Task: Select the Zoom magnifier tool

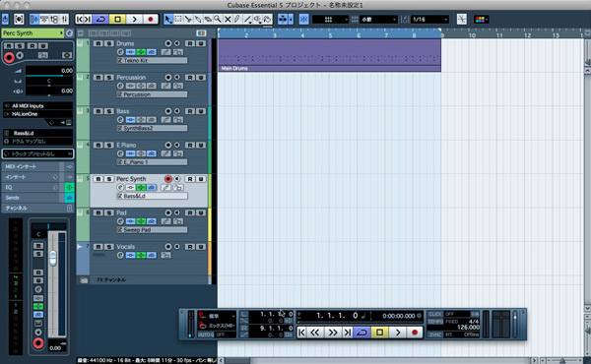Action: [218, 20]
